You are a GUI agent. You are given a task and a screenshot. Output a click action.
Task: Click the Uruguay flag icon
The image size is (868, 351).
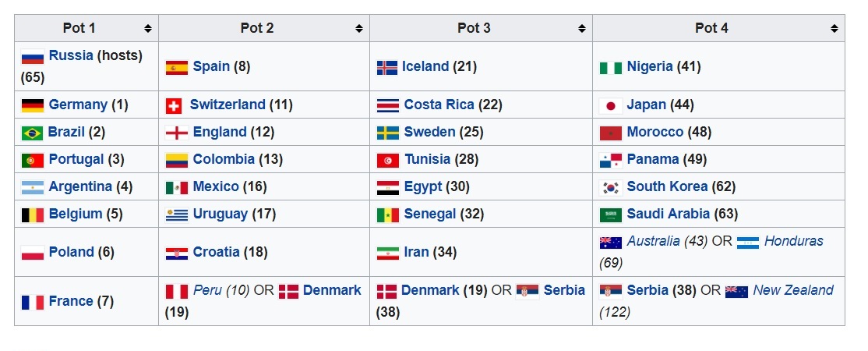pos(177,214)
